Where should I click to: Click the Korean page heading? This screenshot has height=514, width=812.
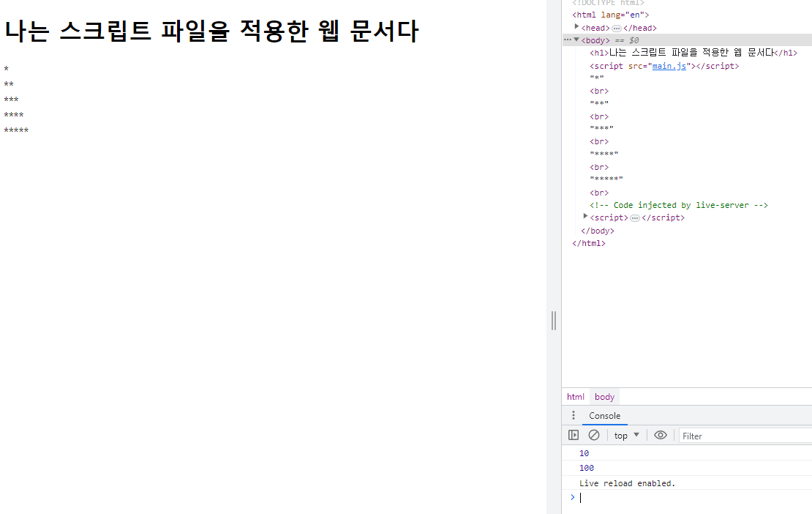(211, 31)
